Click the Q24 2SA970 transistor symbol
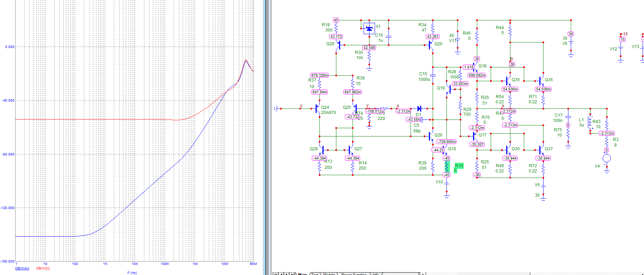The width and height of the screenshot is (644, 275). (x=318, y=109)
